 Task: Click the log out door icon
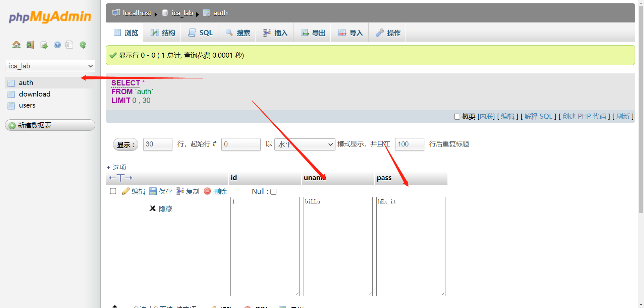click(31, 45)
